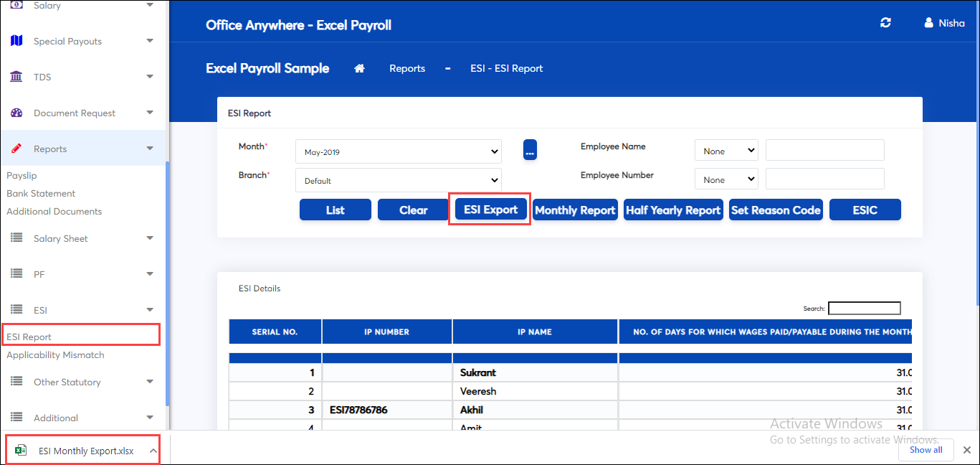Click the TDS bank building icon
This screenshot has width=980, height=465.
tap(16, 77)
